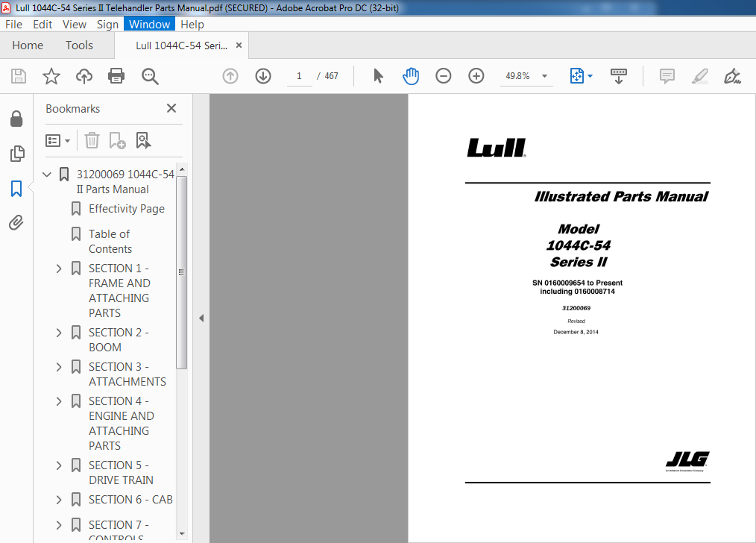Open the Window menu

click(149, 24)
